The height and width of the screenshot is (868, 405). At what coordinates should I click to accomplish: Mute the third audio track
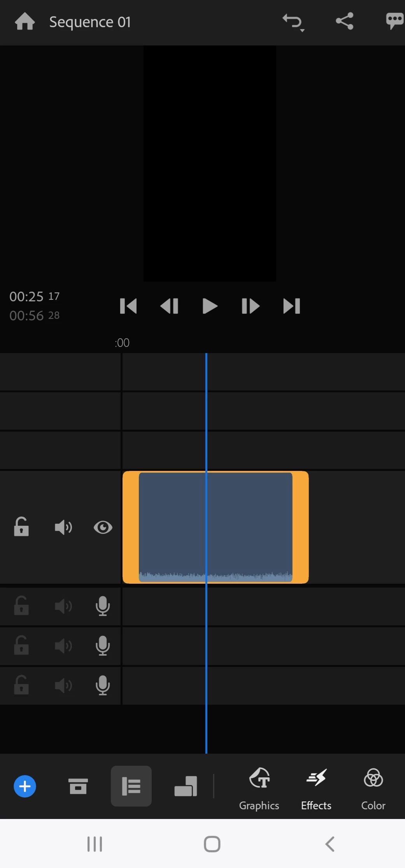[x=63, y=685]
